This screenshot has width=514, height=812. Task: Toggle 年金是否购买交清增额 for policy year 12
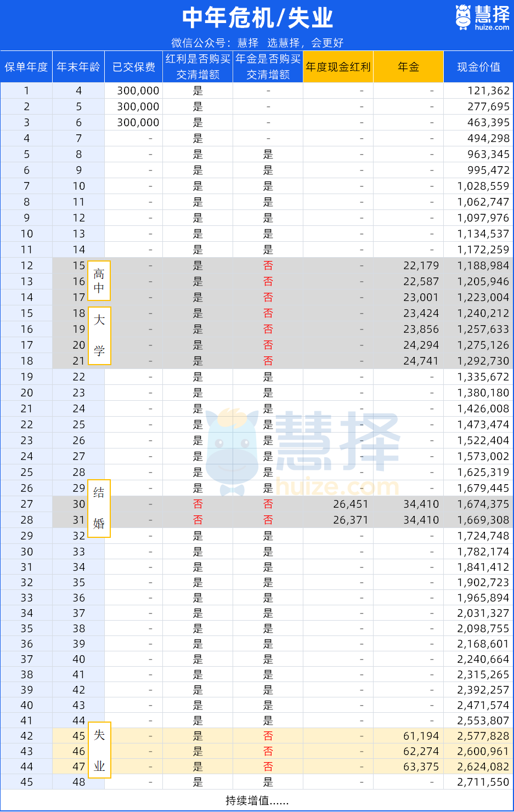point(268,265)
